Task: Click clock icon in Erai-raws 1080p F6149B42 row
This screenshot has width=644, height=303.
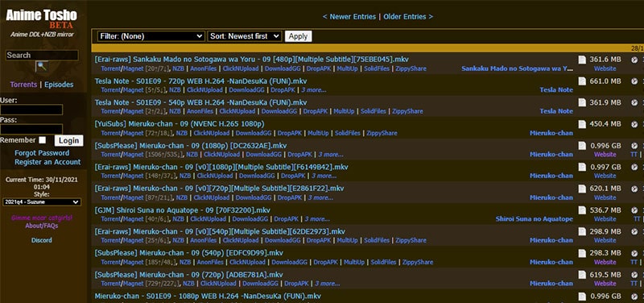Action: pyautogui.click(x=634, y=167)
